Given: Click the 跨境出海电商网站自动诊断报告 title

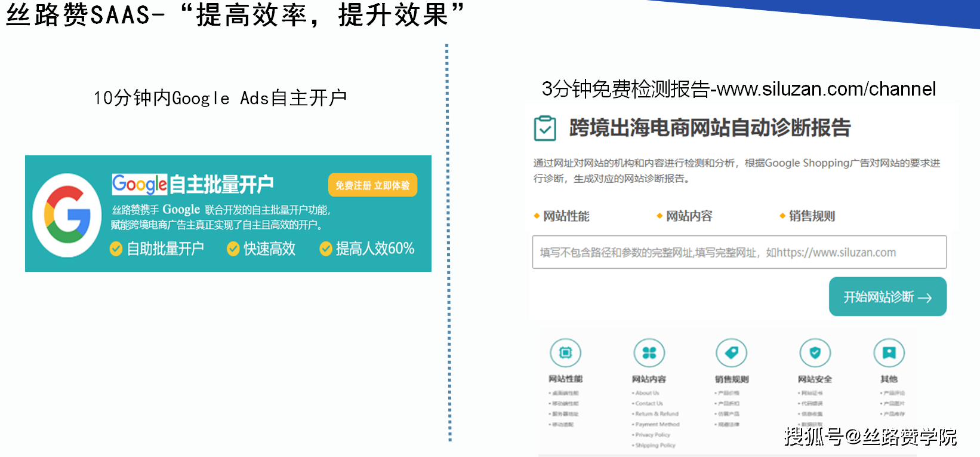Looking at the screenshot, I should (x=710, y=128).
